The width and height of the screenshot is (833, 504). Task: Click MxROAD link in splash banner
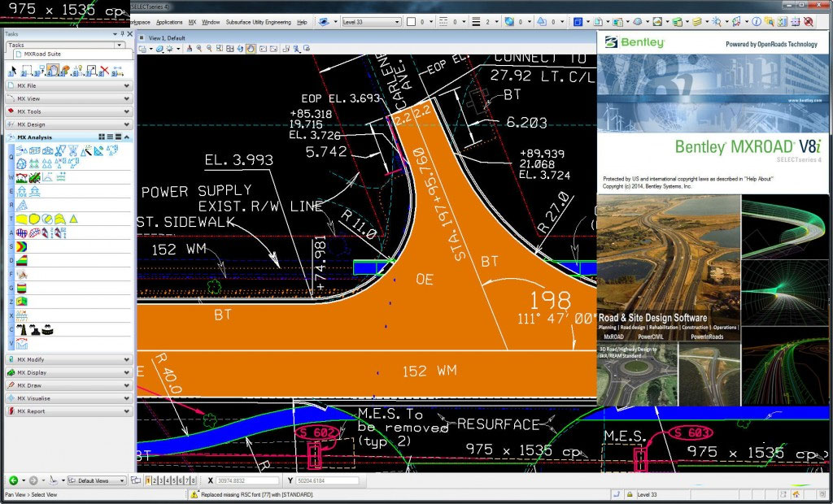click(613, 337)
